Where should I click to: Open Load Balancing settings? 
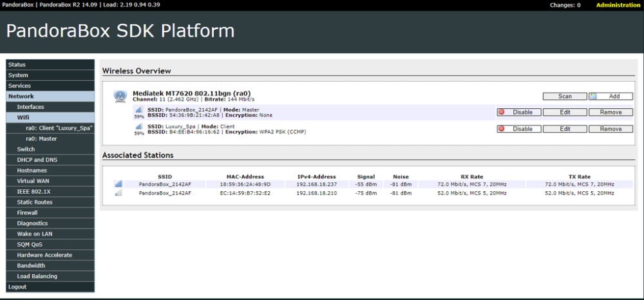50,276
